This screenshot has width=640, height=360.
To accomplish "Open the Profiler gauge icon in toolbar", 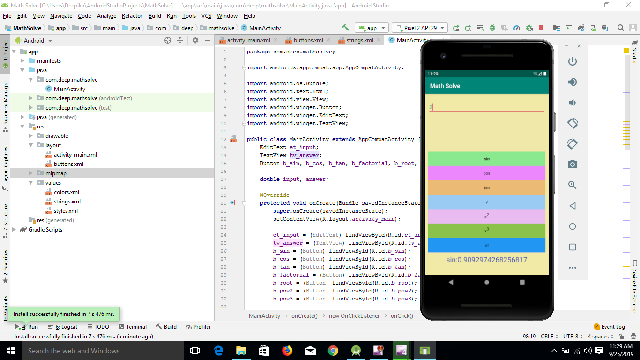I will pos(516,28).
